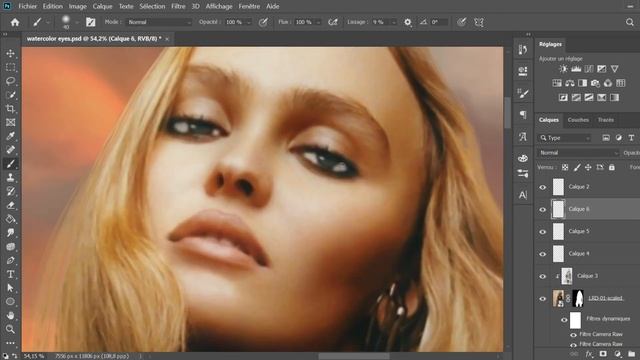Select the Brush tool in toolbar
The width and height of the screenshot is (640, 360).
click(x=11, y=164)
